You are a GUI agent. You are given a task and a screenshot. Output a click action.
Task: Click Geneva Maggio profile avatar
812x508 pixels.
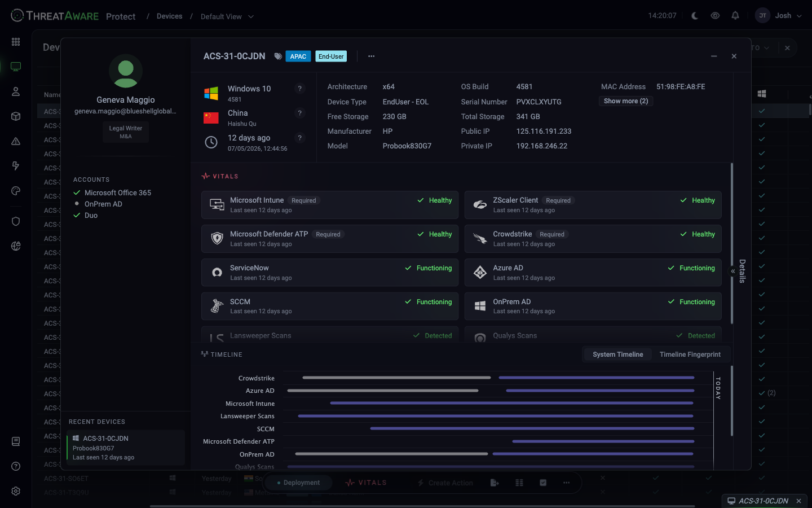point(126,71)
